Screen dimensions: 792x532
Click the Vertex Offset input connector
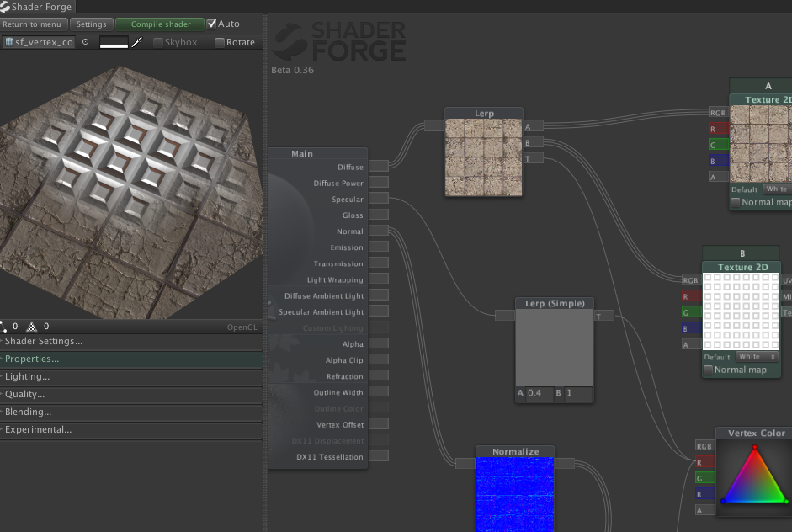[379, 424]
